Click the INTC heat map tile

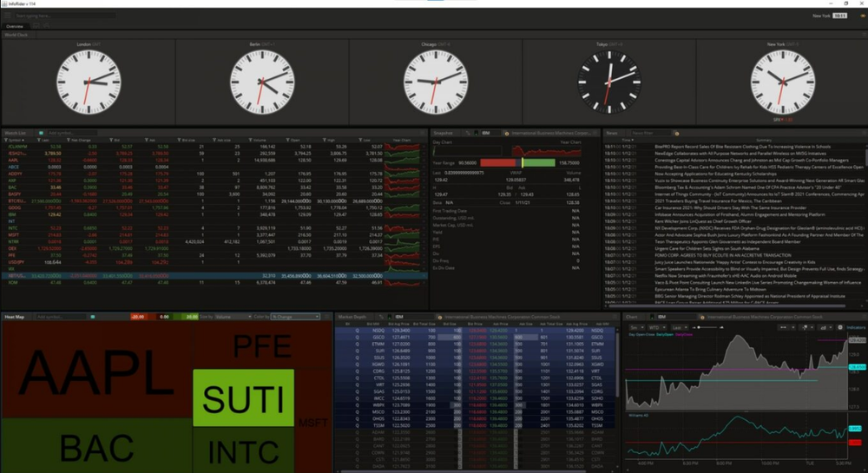tap(244, 450)
